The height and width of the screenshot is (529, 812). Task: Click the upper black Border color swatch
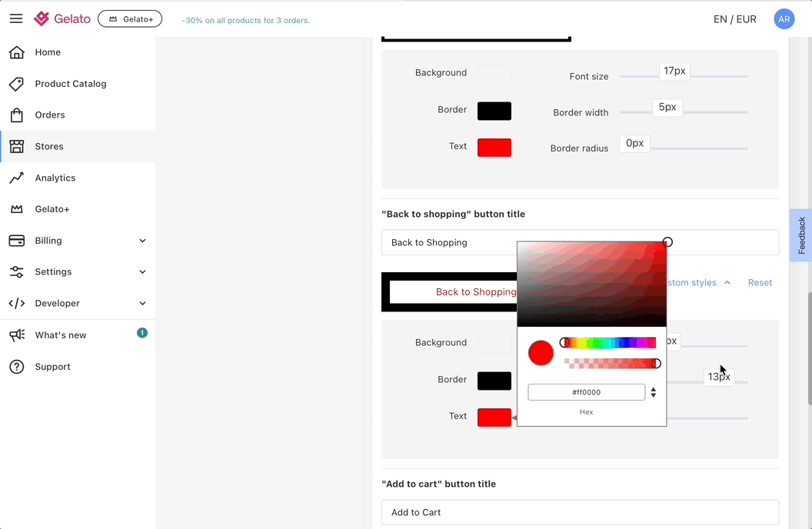coord(494,111)
